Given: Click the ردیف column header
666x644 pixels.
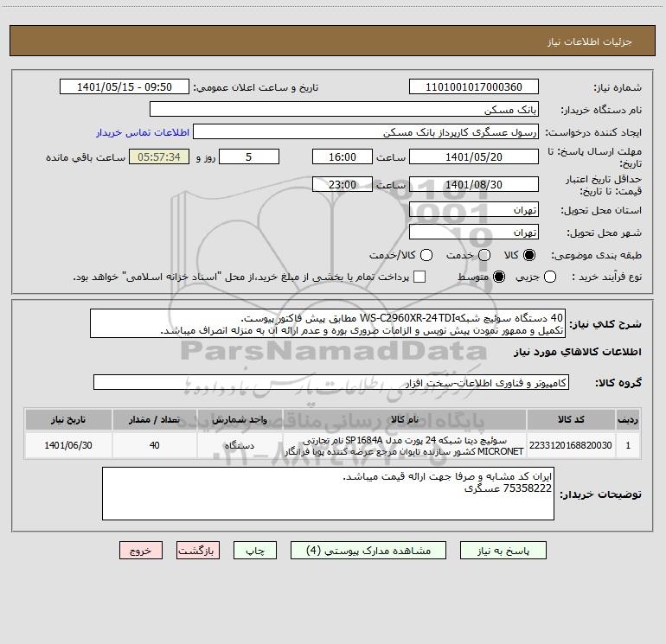Looking at the screenshot, I should click(628, 419).
